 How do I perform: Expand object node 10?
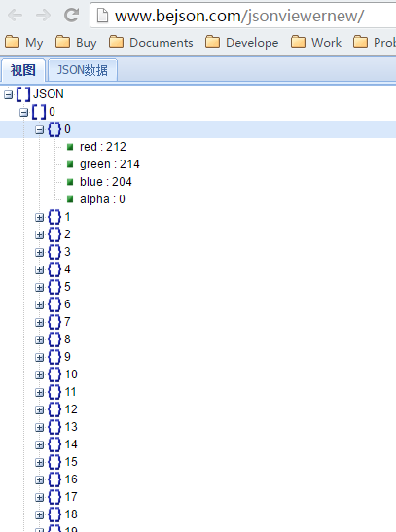(39, 374)
